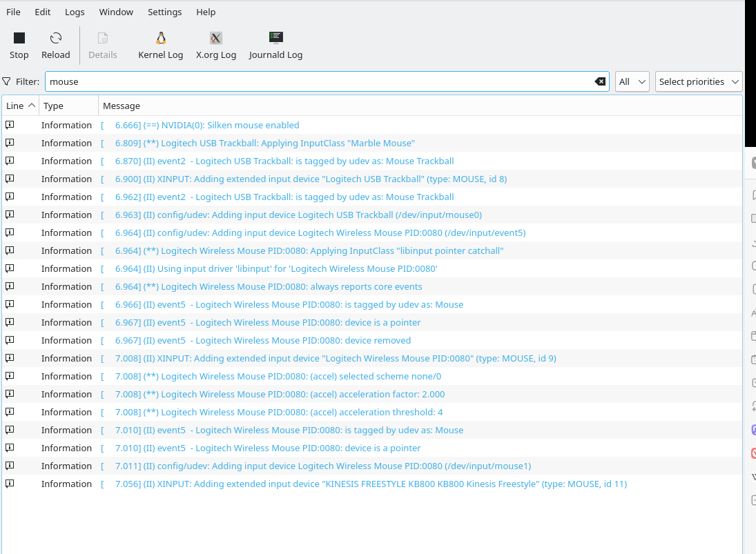Click info icon of Marble Mouse InputClass row
The width and height of the screenshot is (756, 554).
pyautogui.click(x=10, y=143)
